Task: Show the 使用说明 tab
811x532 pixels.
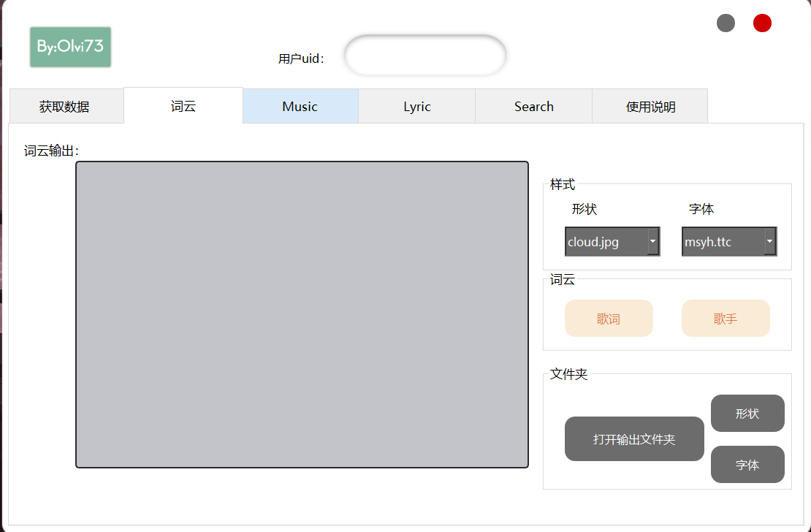Action: (x=650, y=107)
